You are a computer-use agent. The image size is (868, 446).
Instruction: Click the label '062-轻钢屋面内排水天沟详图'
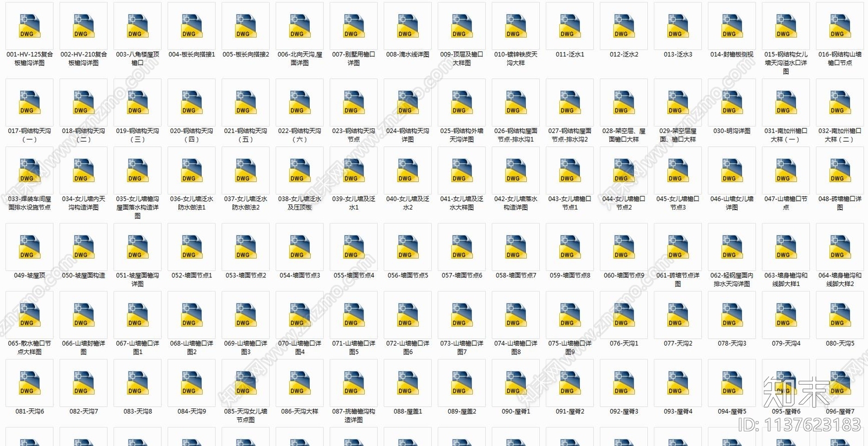732,279
